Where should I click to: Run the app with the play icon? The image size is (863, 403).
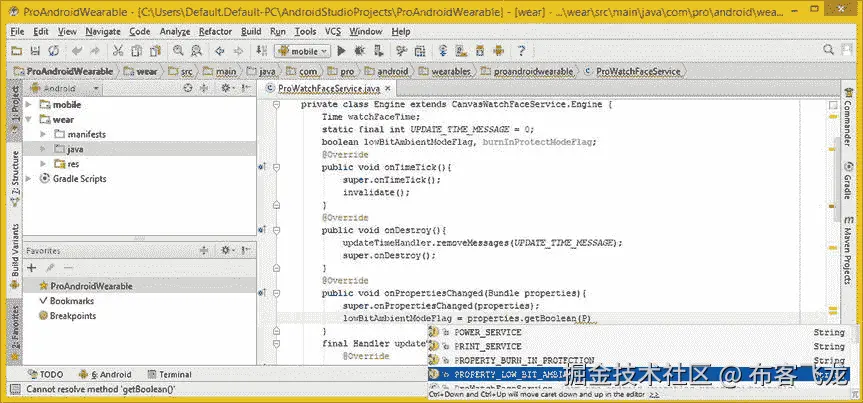(341, 51)
